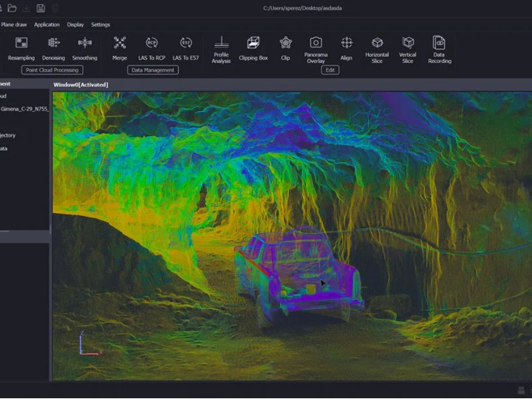Run the Denoising tool

point(54,49)
